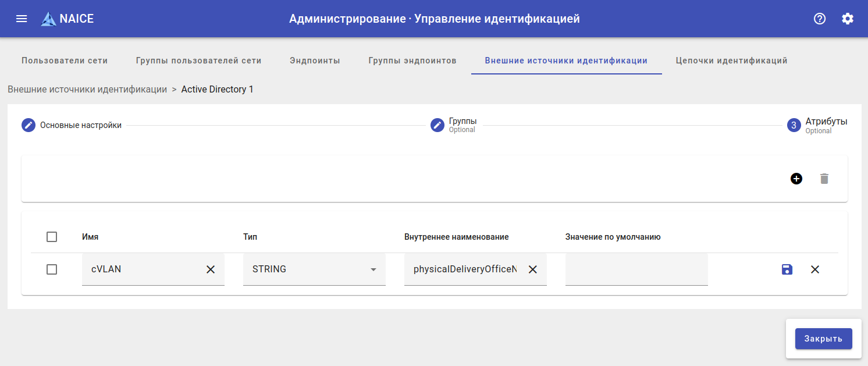Go to the Основные настройки step
868x366 pixels.
pyautogui.click(x=80, y=125)
